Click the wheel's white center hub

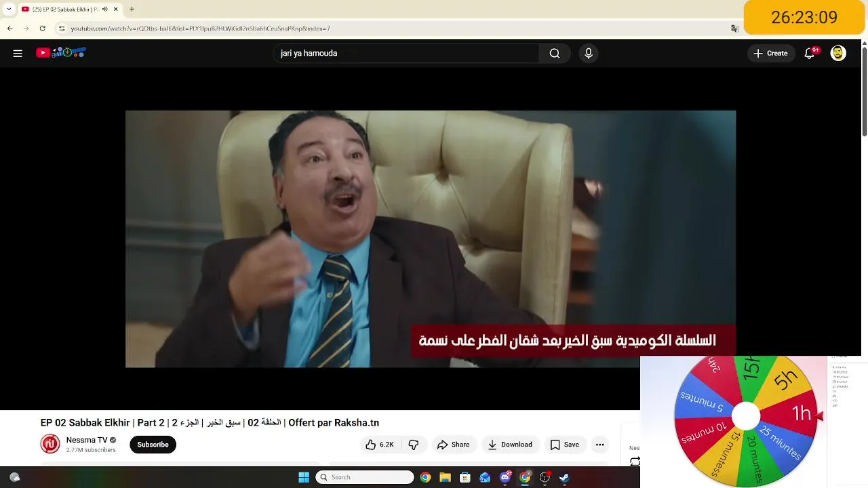click(x=746, y=416)
